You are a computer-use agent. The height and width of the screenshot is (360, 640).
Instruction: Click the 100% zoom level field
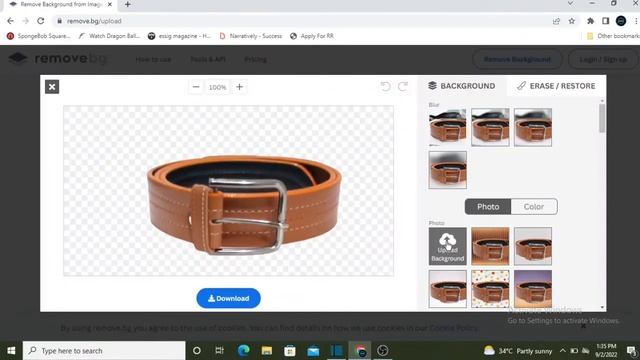[217, 87]
